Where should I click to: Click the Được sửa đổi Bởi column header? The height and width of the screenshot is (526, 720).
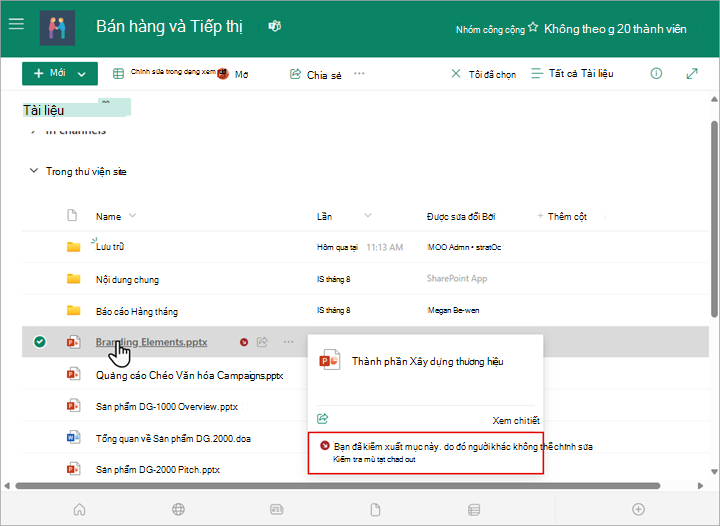tap(461, 217)
